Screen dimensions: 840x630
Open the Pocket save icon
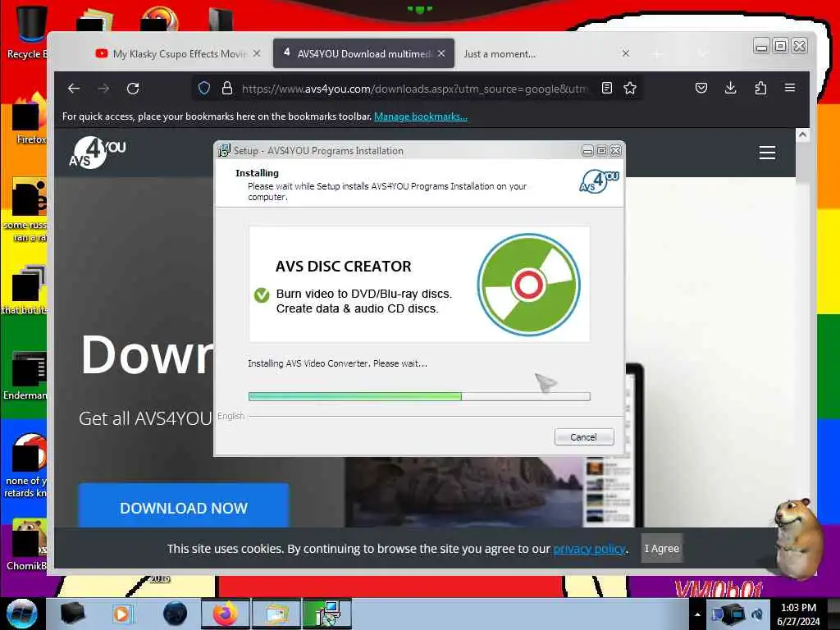click(x=701, y=88)
